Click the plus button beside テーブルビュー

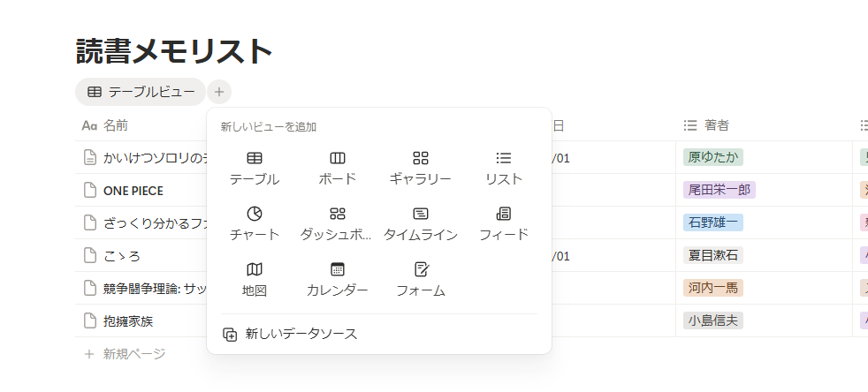click(219, 92)
